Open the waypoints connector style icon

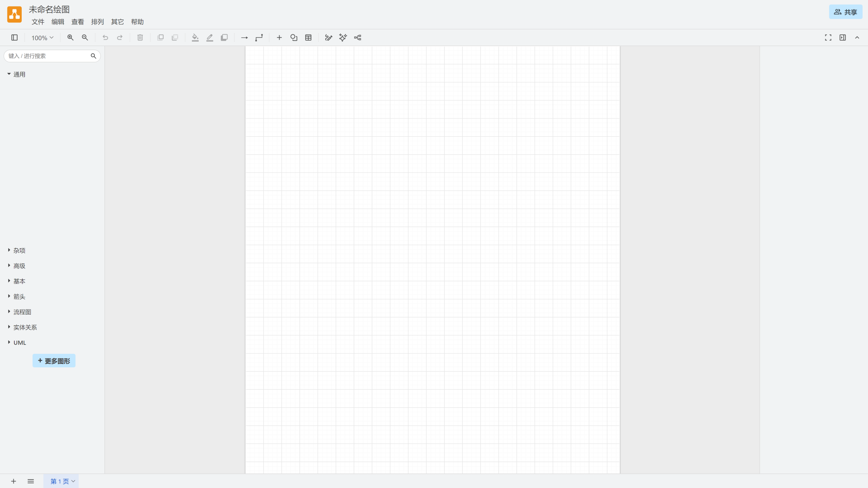(259, 38)
